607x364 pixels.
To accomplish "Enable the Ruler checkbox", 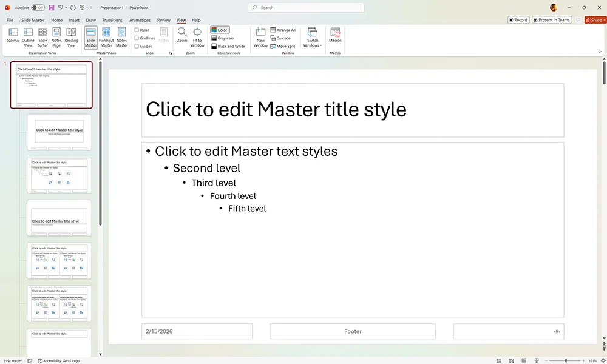I will [138, 29].
